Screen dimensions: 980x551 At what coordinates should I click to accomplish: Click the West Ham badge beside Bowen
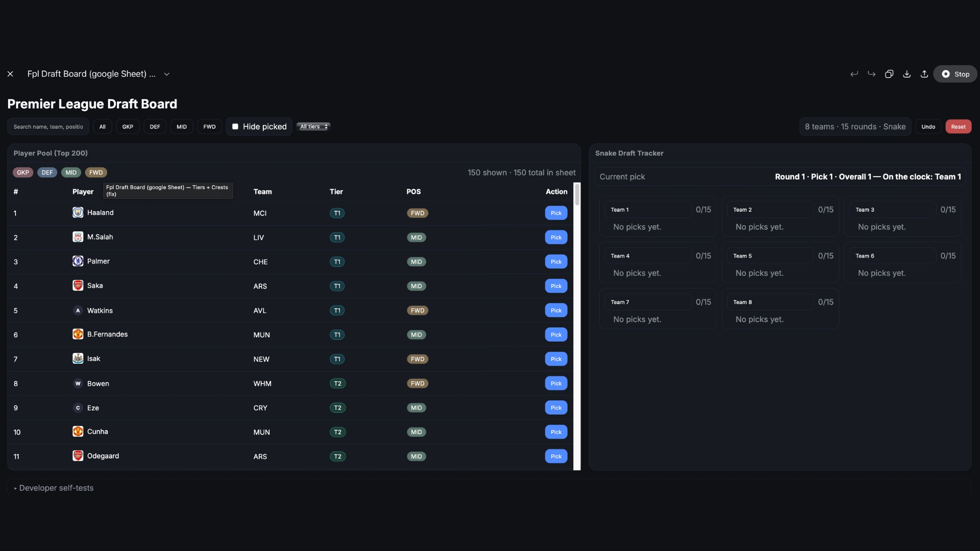click(78, 383)
